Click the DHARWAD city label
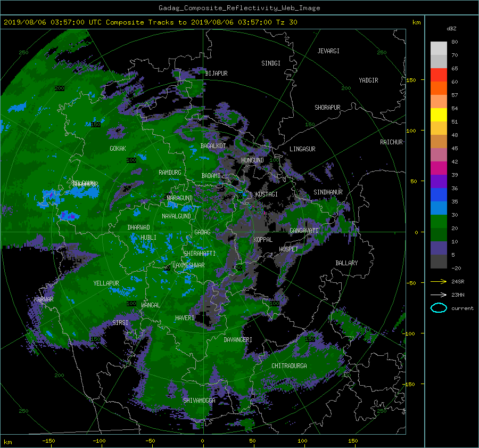The image size is (479, 448). (139, 227)
